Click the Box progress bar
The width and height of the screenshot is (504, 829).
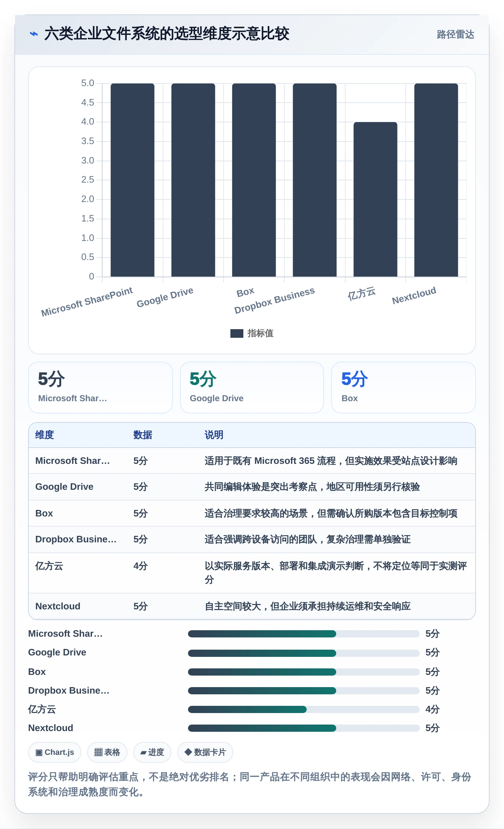(303, 672)
